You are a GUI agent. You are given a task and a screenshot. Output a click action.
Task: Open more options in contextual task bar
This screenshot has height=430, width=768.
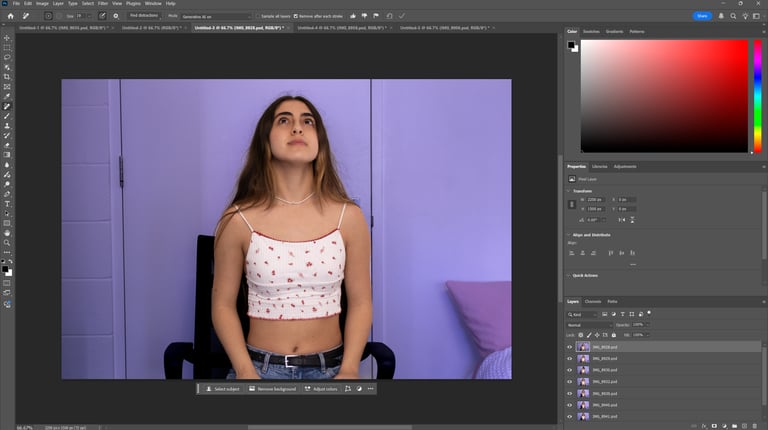(370, 389)
